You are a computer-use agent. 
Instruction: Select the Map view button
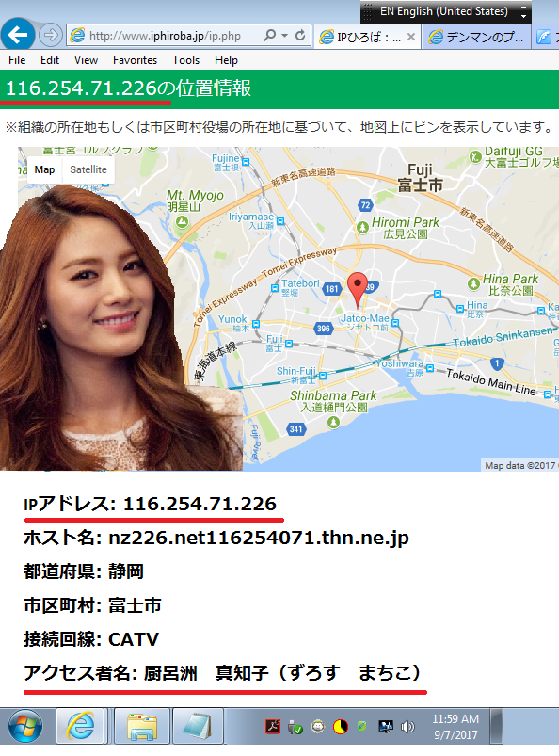point(44,169)
